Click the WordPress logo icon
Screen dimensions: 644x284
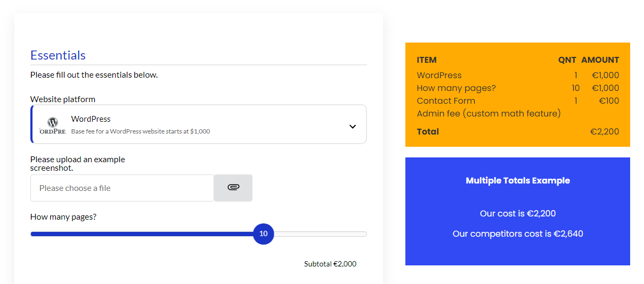tap(53, 126)
